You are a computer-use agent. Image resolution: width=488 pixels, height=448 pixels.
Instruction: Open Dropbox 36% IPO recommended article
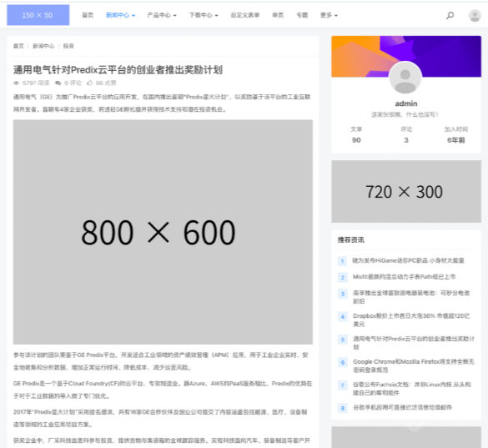[x=411, y=320]
